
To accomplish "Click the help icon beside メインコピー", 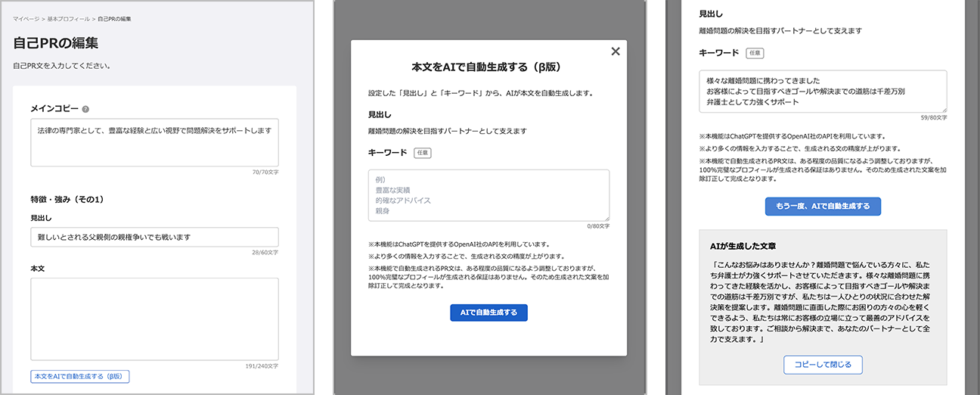I will (x=85, y=109).
